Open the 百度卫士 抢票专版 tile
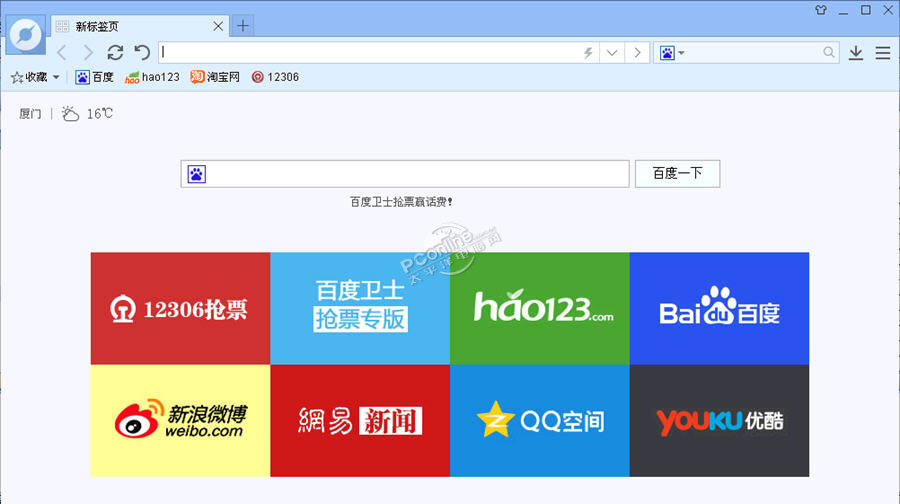This screenshot has height=504, width=900. [360, 308]
